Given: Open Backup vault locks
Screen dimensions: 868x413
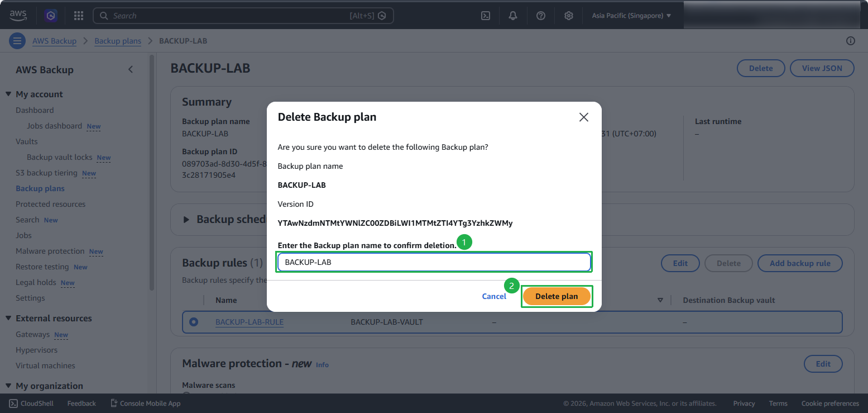Looking at the screenshot, I should [x=59, y=158].
